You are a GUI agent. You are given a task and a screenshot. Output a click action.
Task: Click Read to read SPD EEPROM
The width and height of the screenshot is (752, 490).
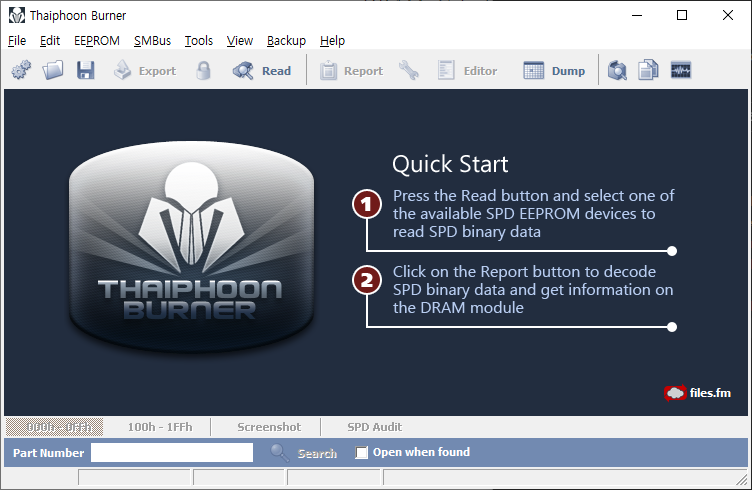(262, 70)
